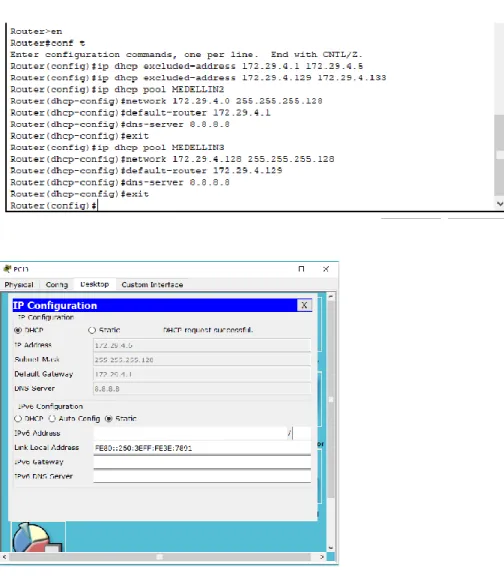Viewport: 504px width, 582px height.
Task: Click the PC0 window title icon
Action: (x=6, y=269)
